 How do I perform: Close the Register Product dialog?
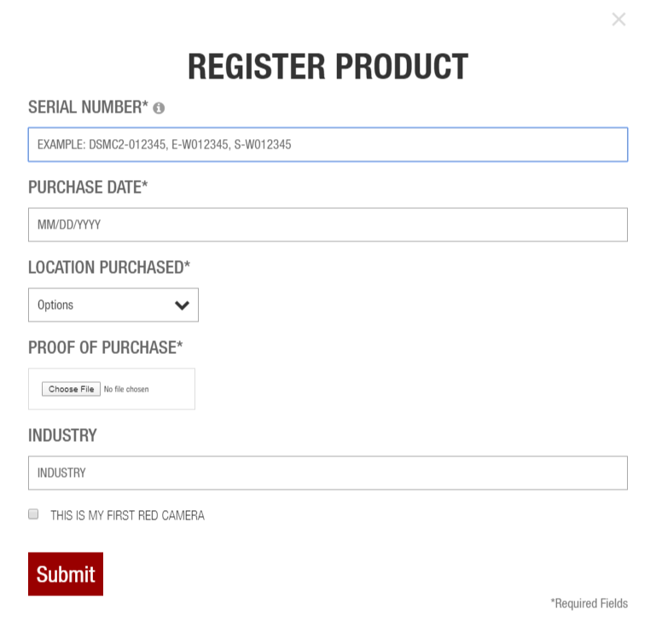pos(618,20)
